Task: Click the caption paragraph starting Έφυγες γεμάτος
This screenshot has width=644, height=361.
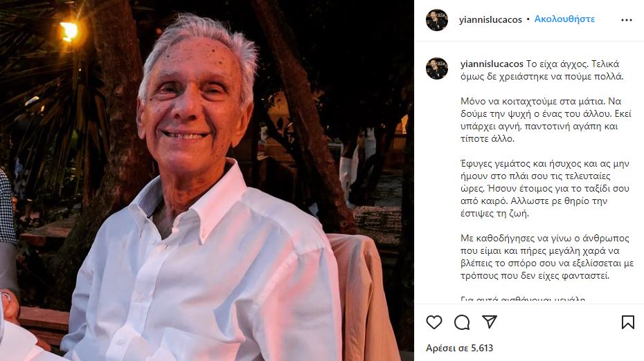Action: [x=545, y=188]
